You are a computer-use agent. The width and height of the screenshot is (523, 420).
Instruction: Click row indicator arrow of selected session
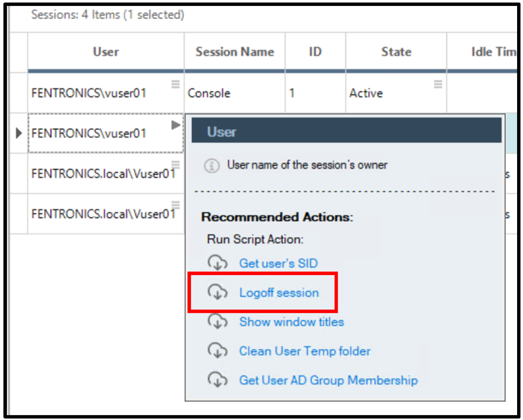[x=19, y=133]
